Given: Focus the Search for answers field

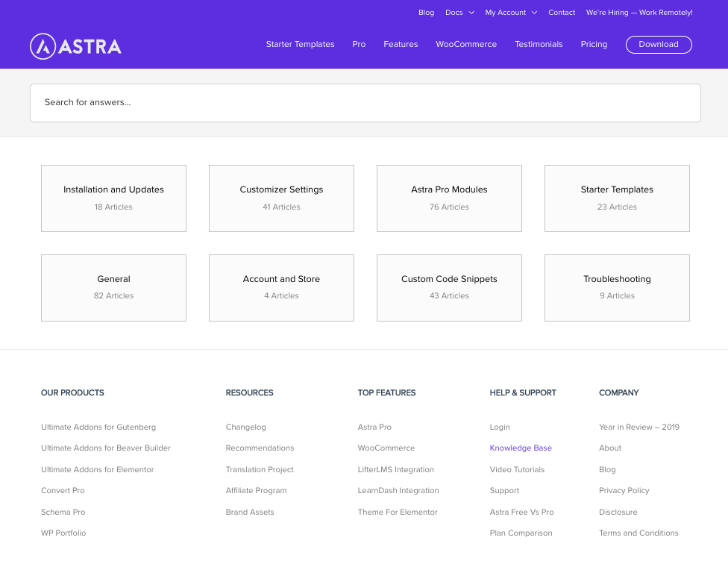Looking at the screenshot, I should 365,103.
